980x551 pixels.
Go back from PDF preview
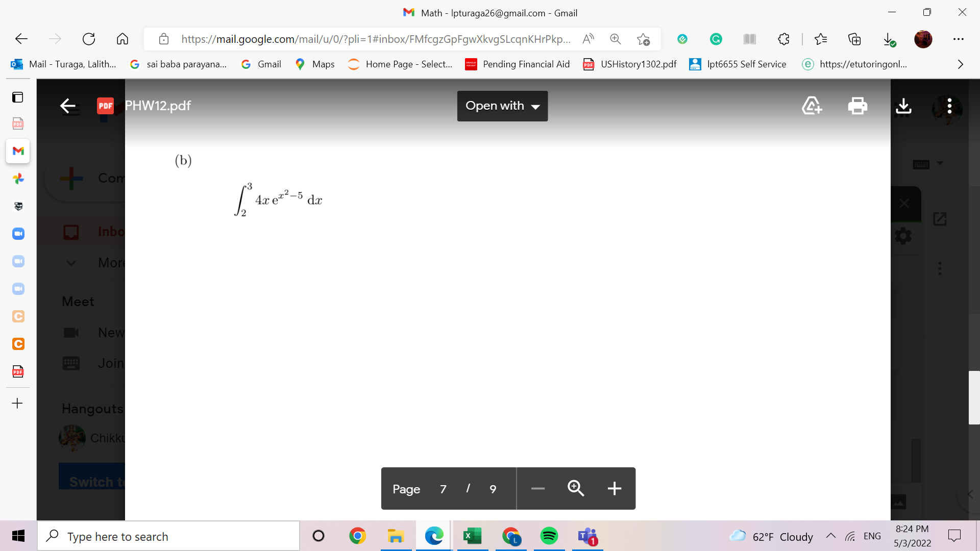click(x=68, y=106)
